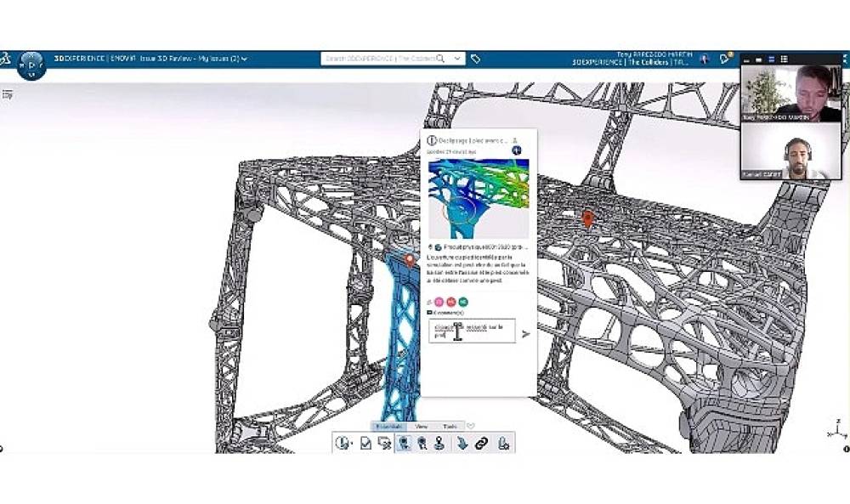850x504 pixels.
Task: Click the send comment arrow button
Action: [x=525, y=334]
